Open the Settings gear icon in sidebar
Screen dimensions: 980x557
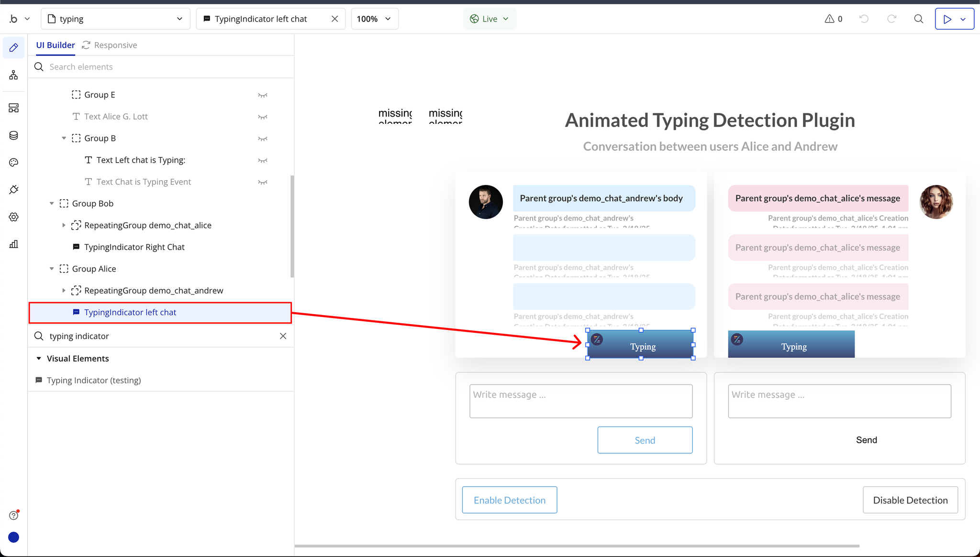13,217
